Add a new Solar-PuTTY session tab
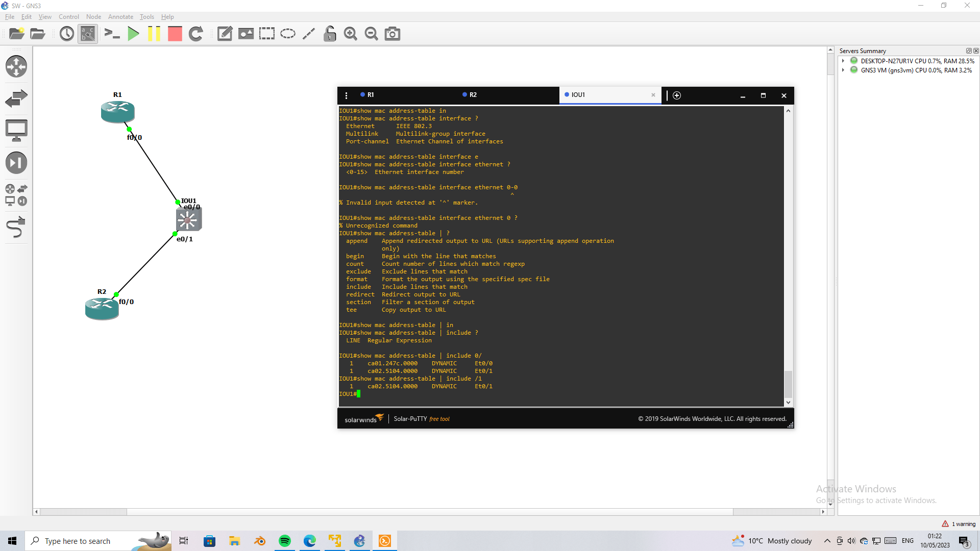 point(677,95)
